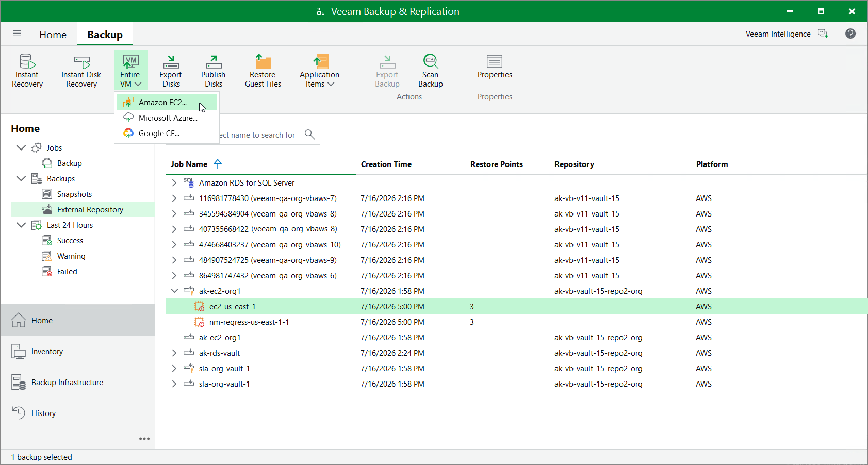Collapse the Jobs tree node
Screen dimensions: 868x465
click(21, 148)
